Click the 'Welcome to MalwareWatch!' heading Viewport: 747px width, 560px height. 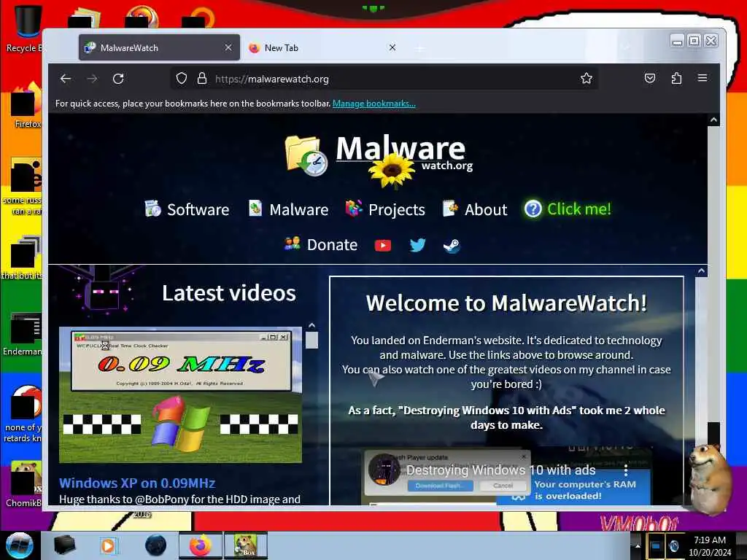(x=506, y=303)
